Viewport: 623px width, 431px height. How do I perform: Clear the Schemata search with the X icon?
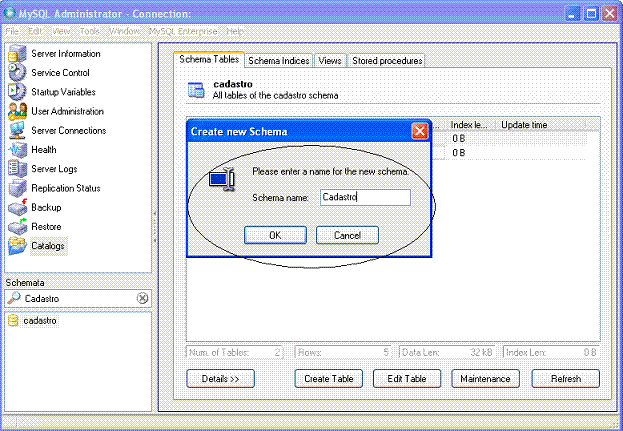pyautogui.click(x=142, y=298)
